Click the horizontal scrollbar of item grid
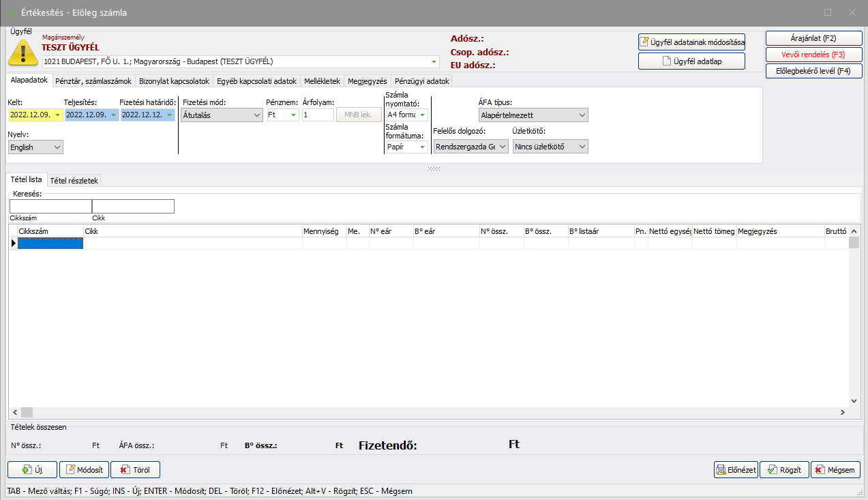 tap(430, 412)
